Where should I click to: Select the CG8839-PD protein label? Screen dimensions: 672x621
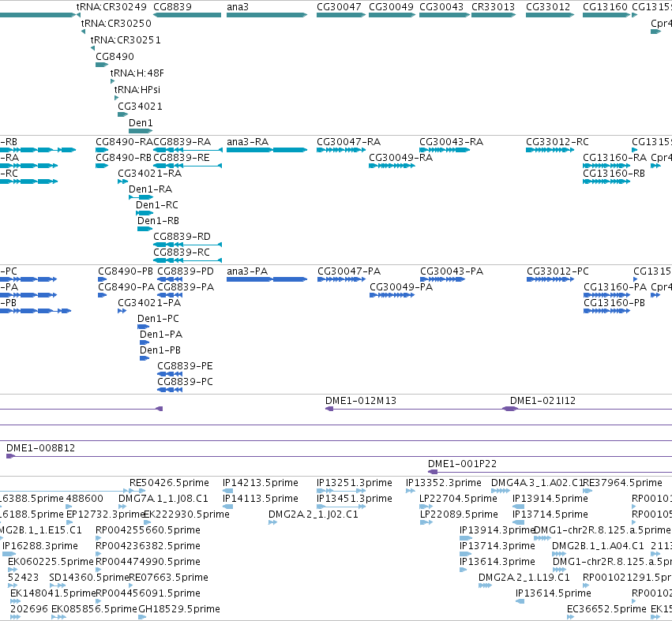click(185, 271)
